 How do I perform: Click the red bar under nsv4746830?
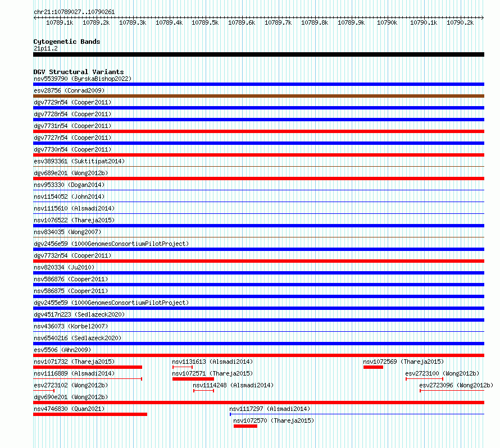(90, 414)
